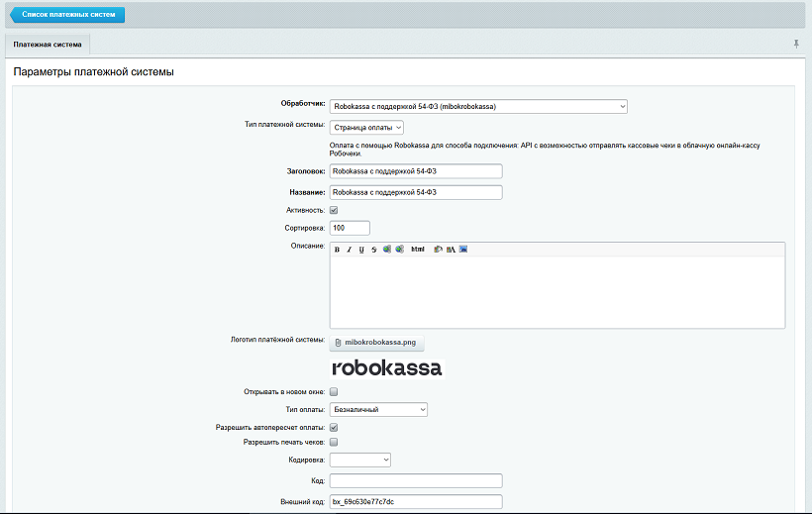
Task: Click the mibokrobokassa.png file button
Action: click(x=380, y=342)
